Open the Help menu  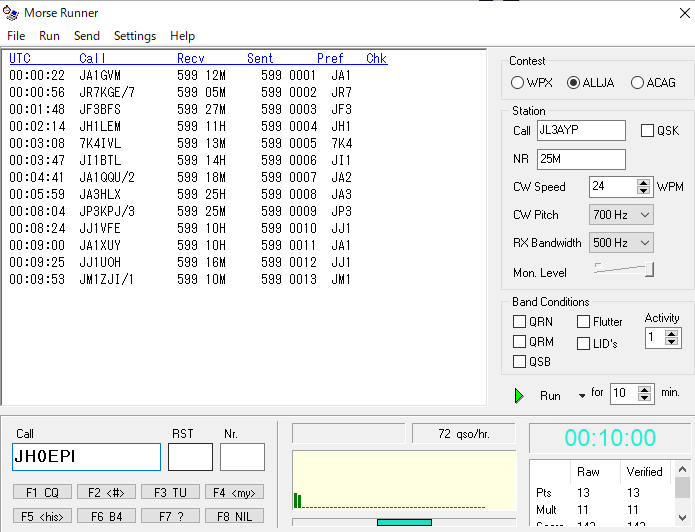click(x=183, y=35)
